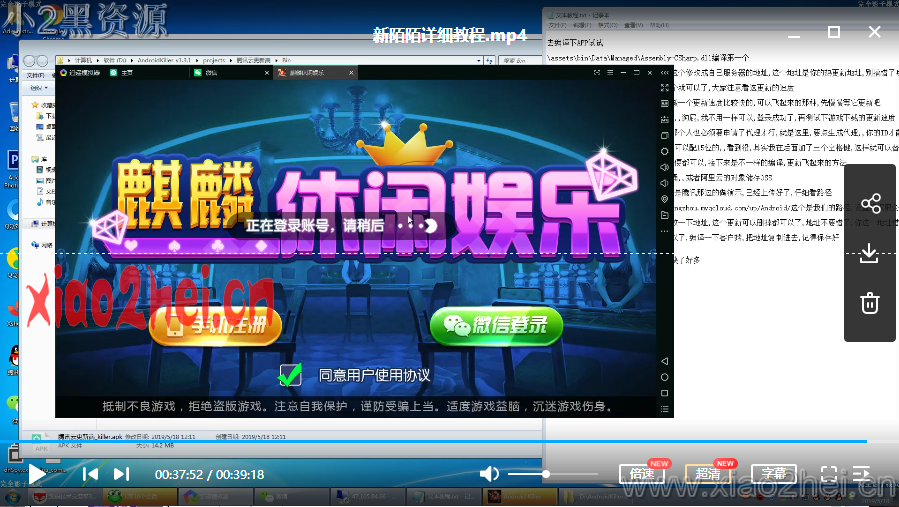899x507 pixels.
Task: Expand the arrow after 计算机 breadcrumb
Action: pyautogui.click(x=98, y=60)
